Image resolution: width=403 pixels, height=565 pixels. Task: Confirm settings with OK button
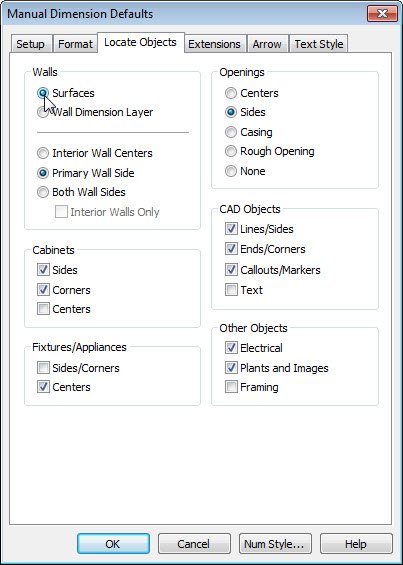tap(113, 544)
